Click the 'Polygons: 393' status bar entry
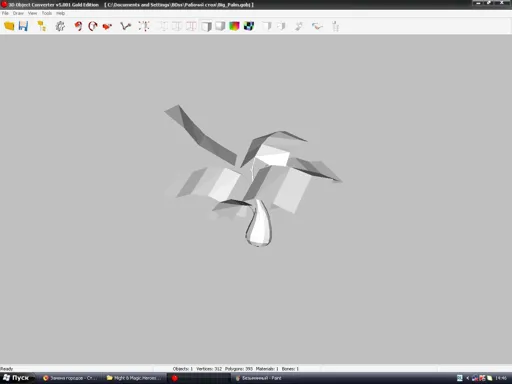The width and height of the screenshot is (512, 384). (x=239, y=369)
